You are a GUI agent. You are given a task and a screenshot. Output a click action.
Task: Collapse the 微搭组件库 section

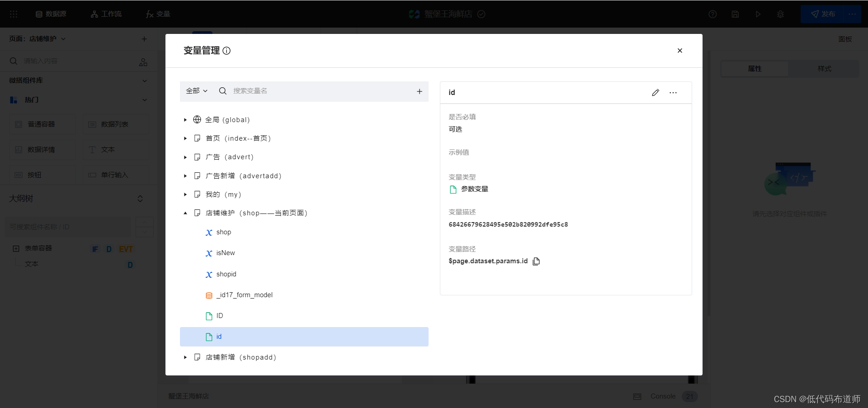[145, 81]
